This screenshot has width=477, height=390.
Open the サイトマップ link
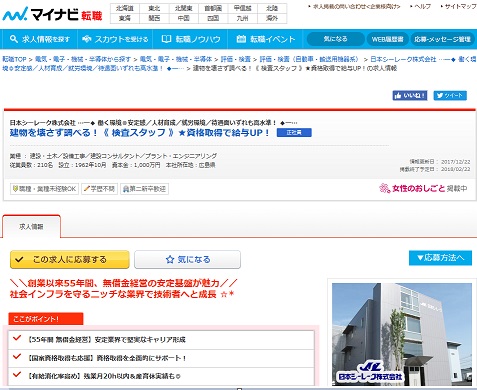[460, 6]
